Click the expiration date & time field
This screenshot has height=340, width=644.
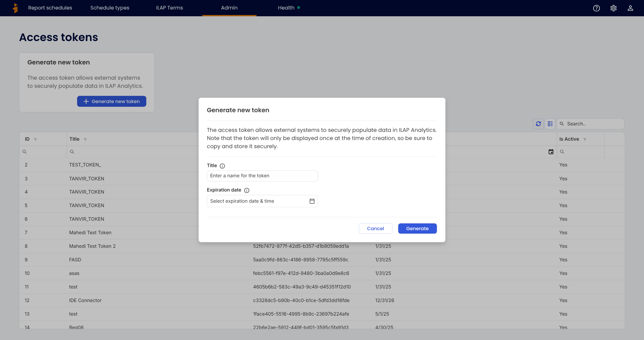(262, 201)
